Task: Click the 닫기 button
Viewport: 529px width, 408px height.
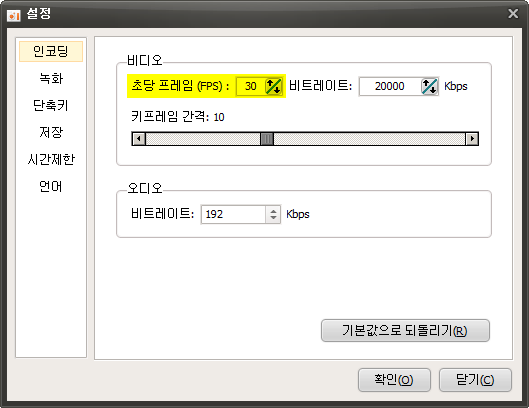Action: click(475, 380)
